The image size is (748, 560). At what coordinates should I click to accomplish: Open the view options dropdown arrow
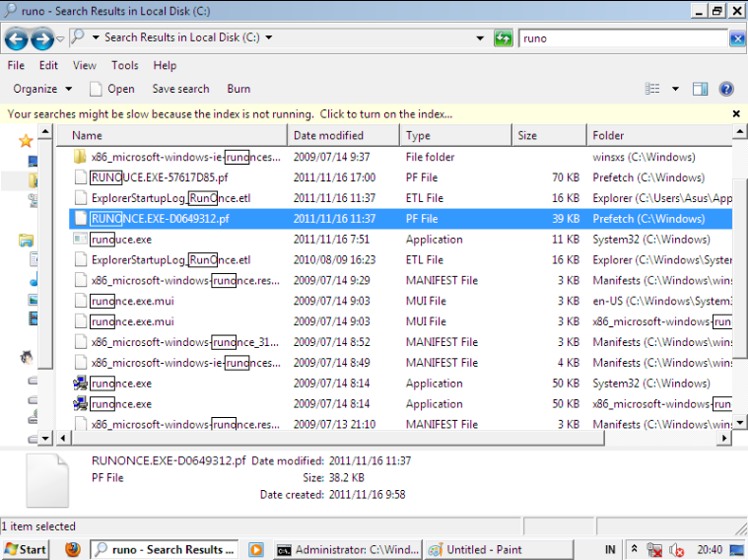[x=675, y=89]
